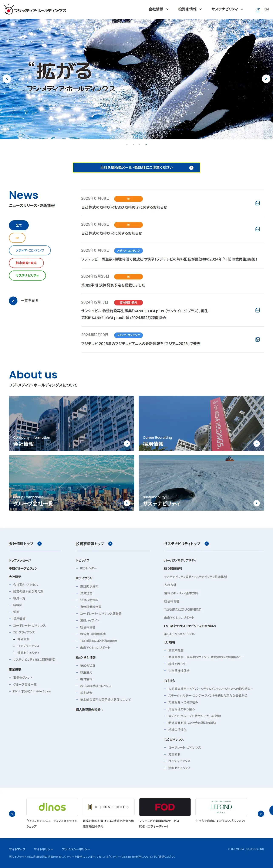Image resolution: width=273 pixels, height=868 pixels.
Task: Filter news by 都市開発・観光
Action: pos(26,263)
